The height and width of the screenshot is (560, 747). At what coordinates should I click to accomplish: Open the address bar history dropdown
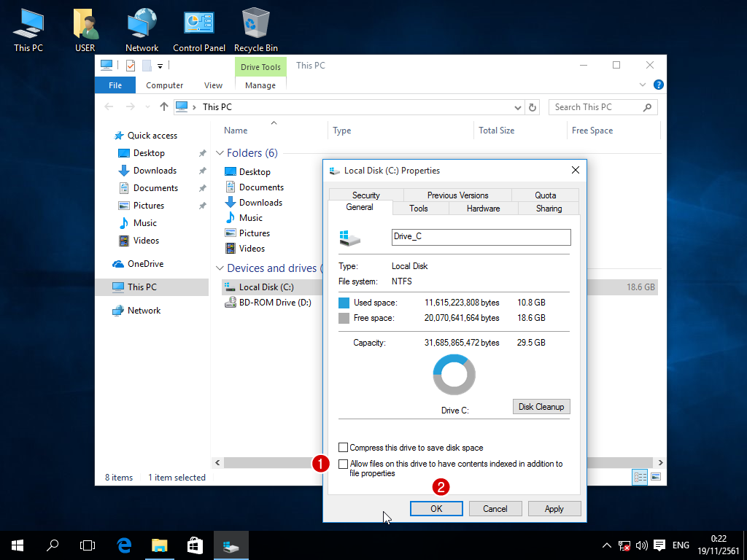pos(518,108)
